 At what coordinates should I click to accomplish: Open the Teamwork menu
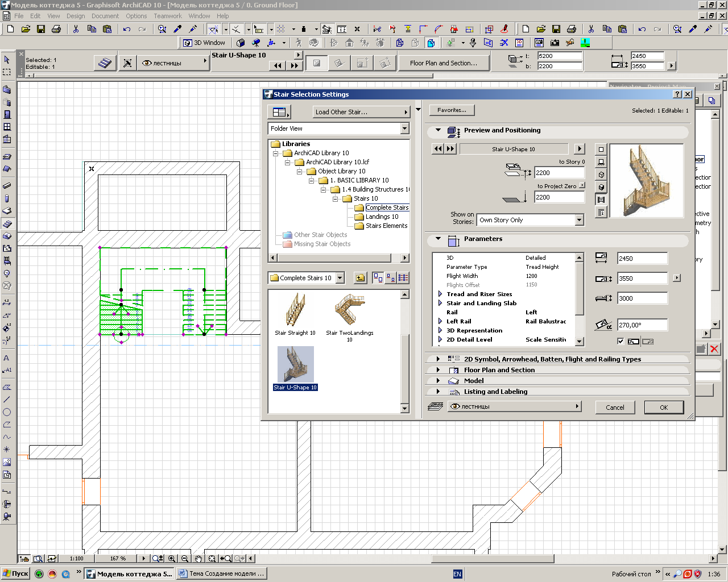(168, 16)
